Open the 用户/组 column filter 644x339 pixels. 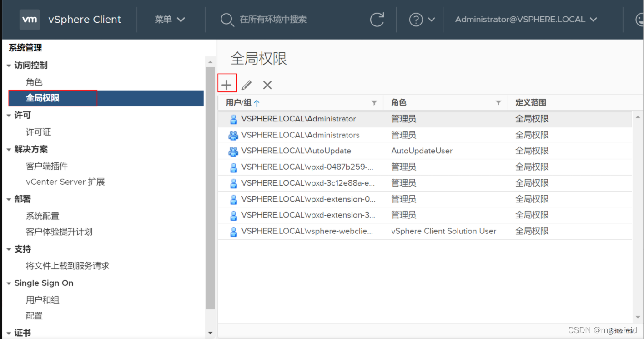pos(374,103)
